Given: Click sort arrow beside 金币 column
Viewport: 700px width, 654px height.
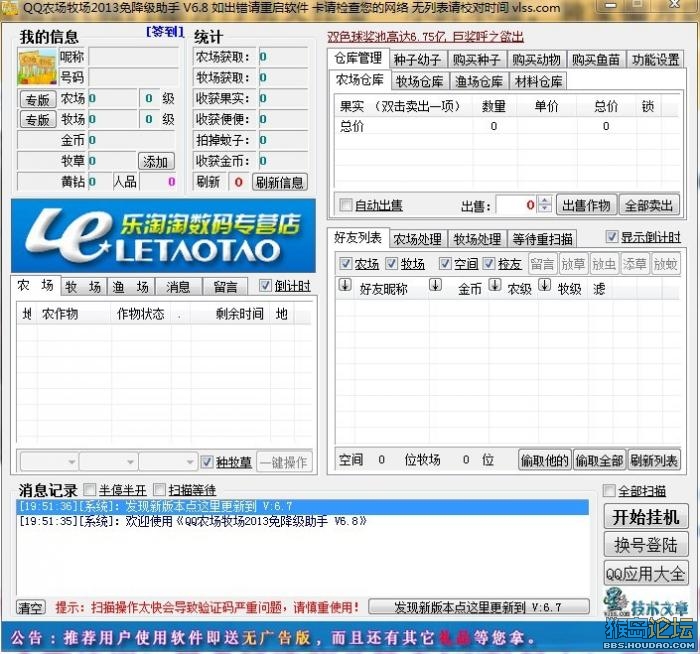Looking at the screenshot, I should 435,285.
